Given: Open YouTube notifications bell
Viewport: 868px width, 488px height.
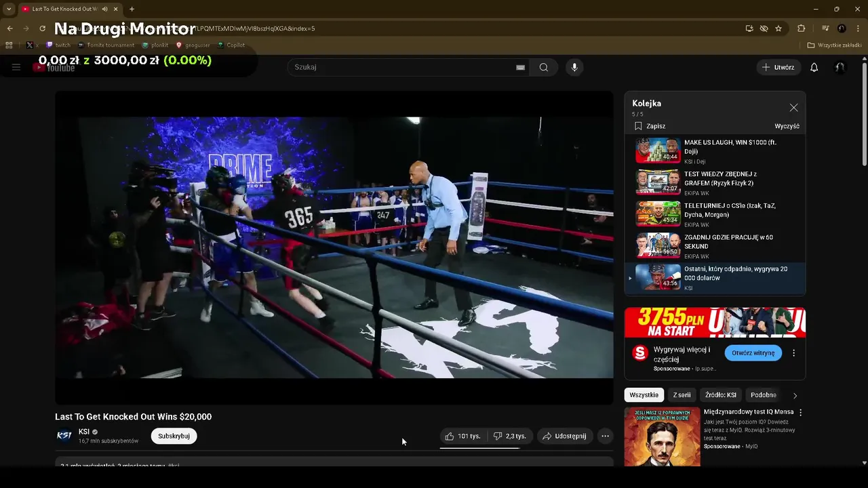Looking at the screenshot, I should [x=814, y=67].
